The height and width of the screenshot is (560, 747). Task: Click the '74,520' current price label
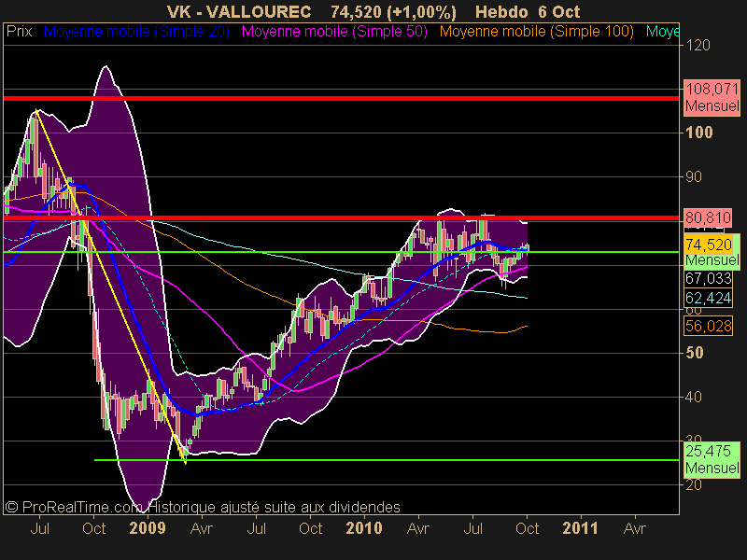tap(709, 245)
